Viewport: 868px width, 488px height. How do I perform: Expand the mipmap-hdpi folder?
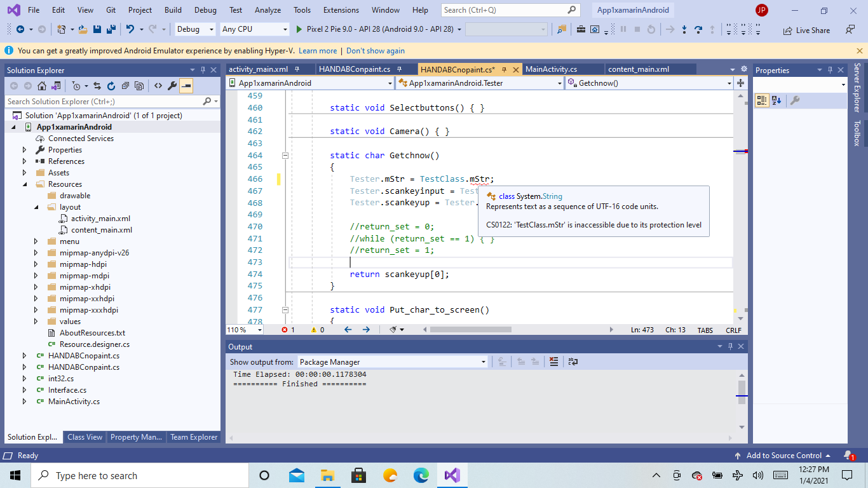36,264
